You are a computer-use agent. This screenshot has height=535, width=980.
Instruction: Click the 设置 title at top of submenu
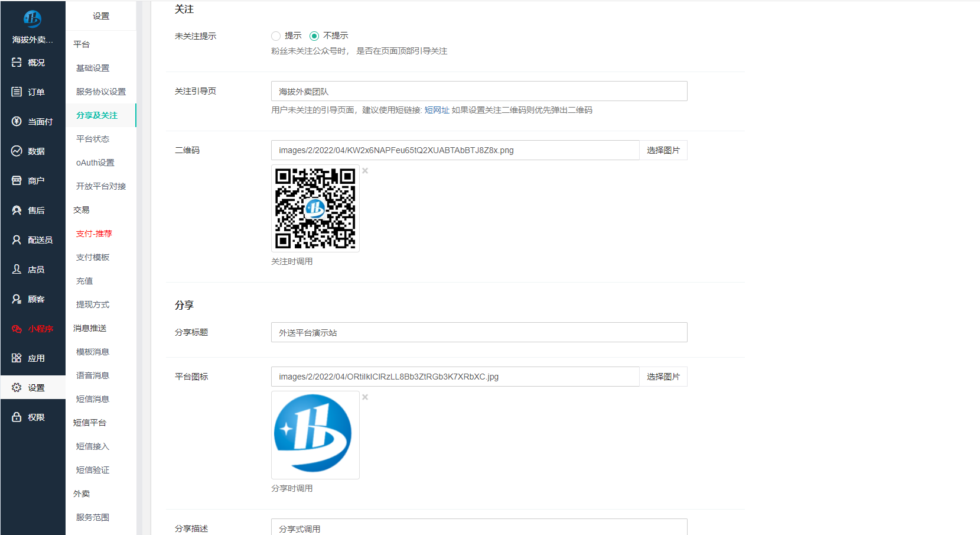[101, 16]
